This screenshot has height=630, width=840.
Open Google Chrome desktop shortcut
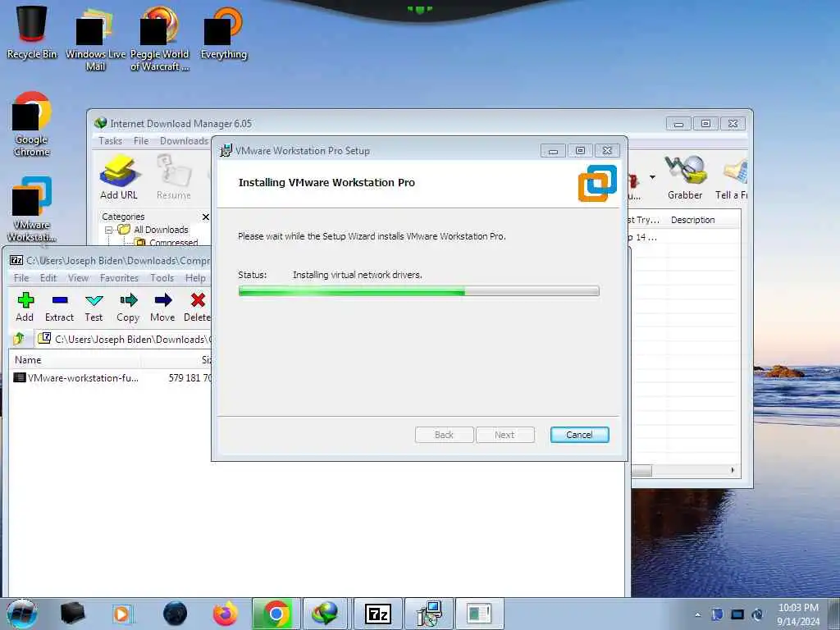click(32, 124)
